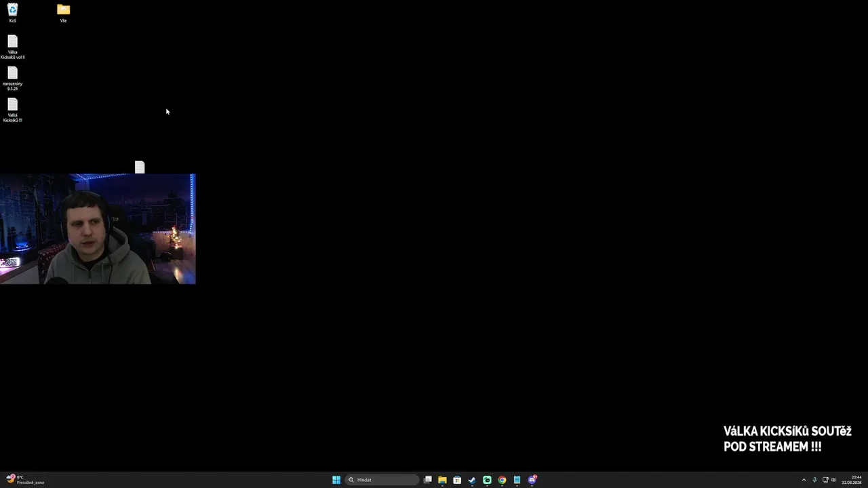This screenshot has height=488, width=868.
Task: Switch to Google Chrome in the taskbar
Action: [x=502, y=480]
